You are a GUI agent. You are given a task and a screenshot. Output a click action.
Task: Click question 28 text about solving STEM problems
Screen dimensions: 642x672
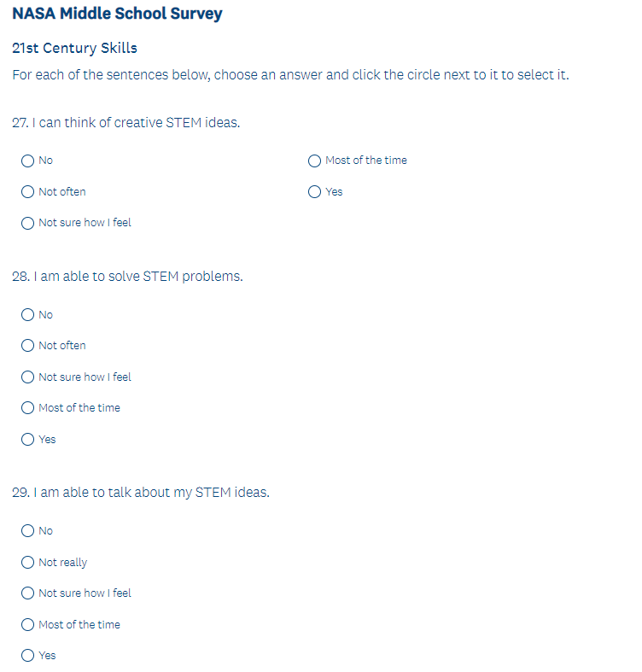[x=128, y=277]
